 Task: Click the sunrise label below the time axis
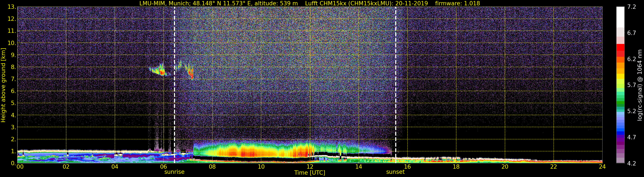pyautogui.click(x=174, y=172)
